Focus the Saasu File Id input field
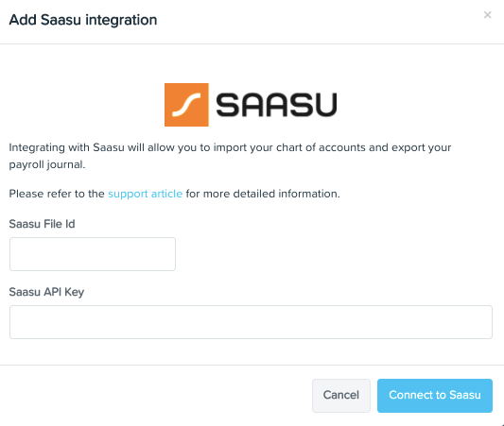The height and width of the screenshot is (426, 504). click(x=93, y=254)
